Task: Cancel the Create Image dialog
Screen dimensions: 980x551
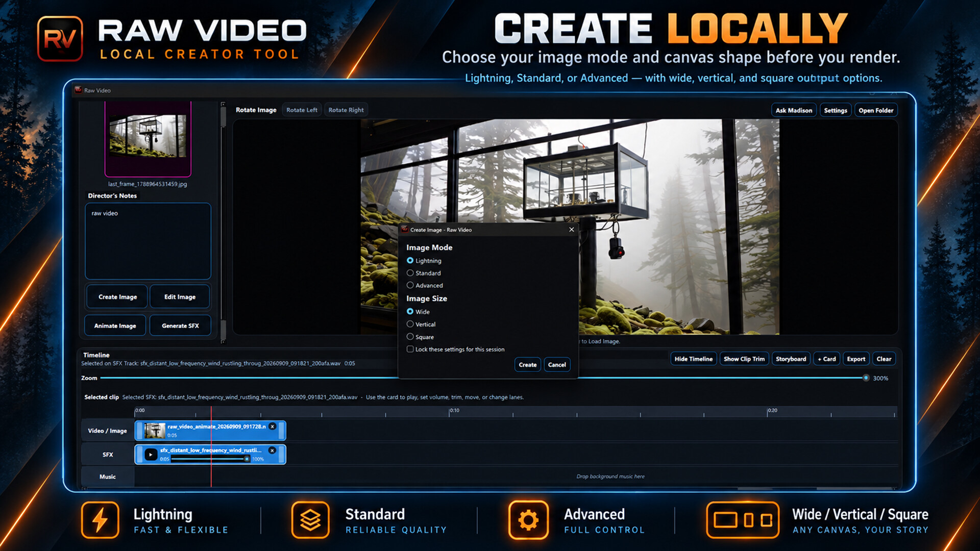Action: [x=557, y=365]
